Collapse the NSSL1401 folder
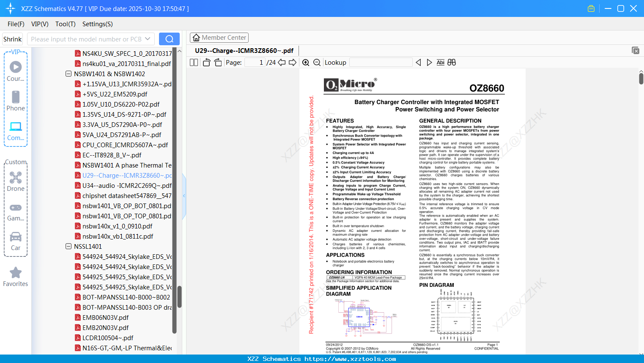 coord(69,246)
